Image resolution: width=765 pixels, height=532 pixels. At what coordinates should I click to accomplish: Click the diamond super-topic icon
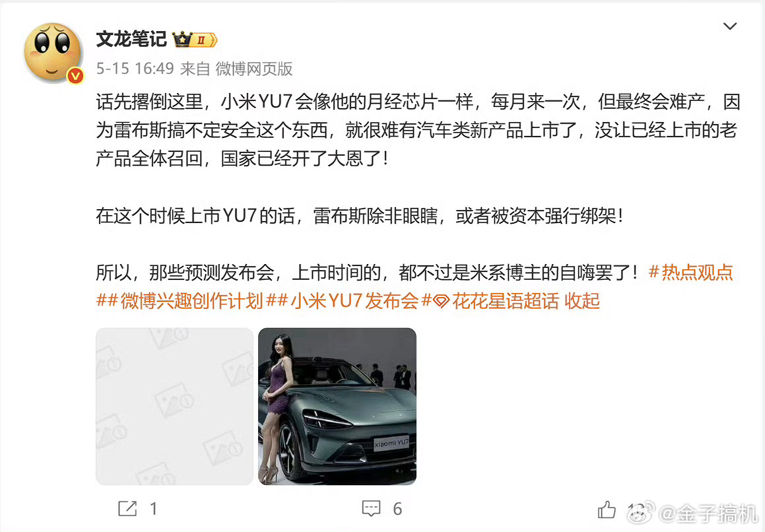click(x=441, y=302)
